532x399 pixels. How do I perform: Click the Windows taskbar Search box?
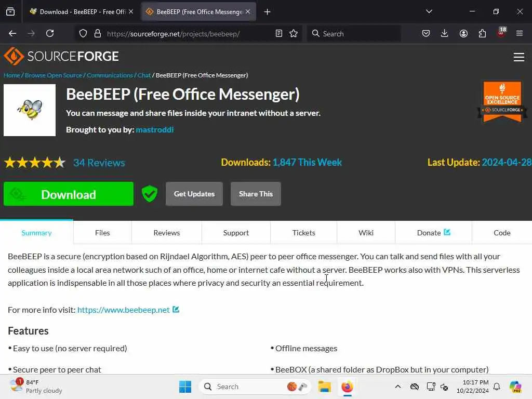pos(255,387)
